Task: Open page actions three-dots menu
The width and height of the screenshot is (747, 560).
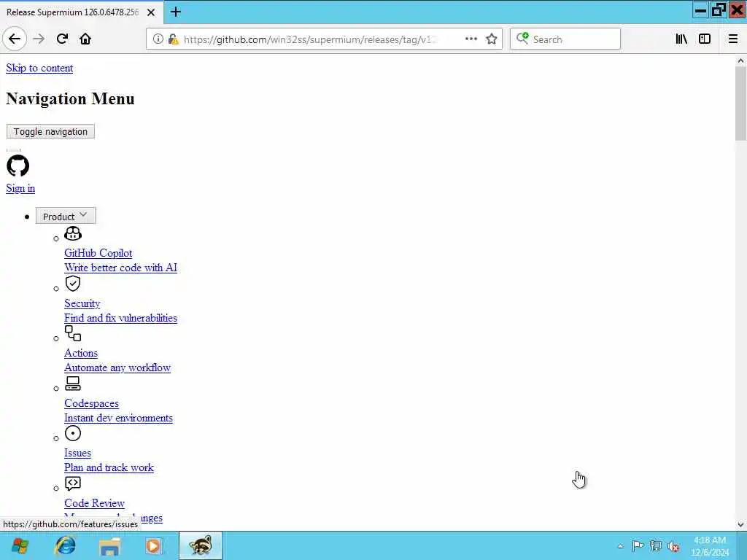Action: pos(471,39)
